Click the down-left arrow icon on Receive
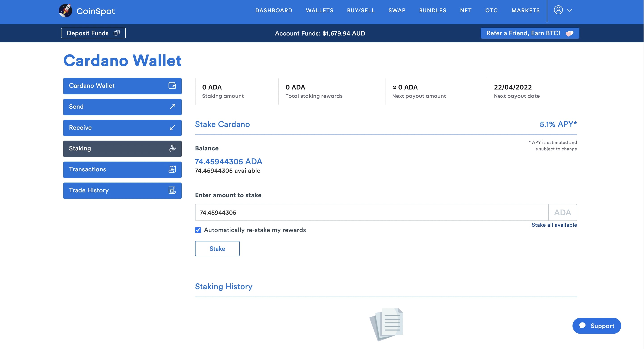Image resolution: width=644 pixels, height=349 pixels. pos(172,128)
